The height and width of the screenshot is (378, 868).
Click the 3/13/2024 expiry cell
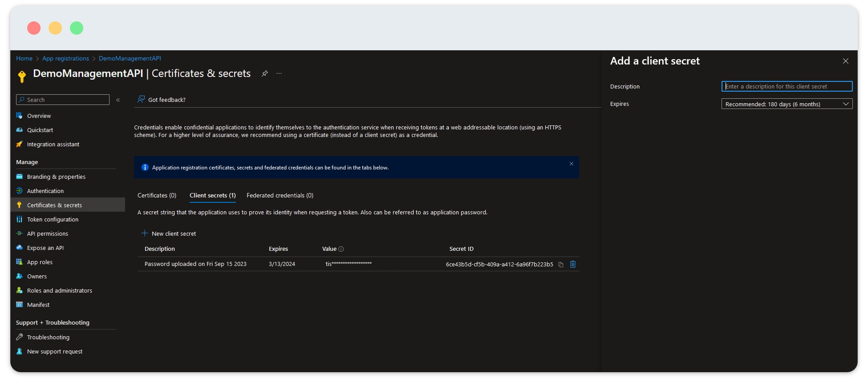(282, 264)
